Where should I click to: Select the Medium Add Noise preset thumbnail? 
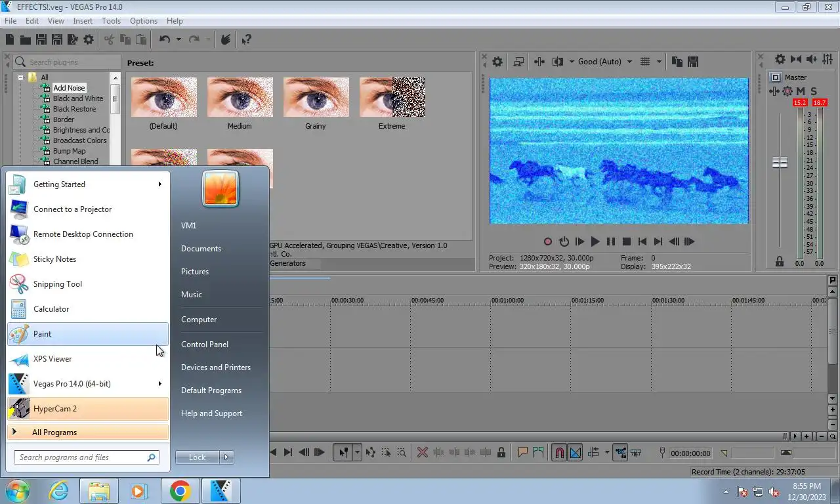click(240, 97)
